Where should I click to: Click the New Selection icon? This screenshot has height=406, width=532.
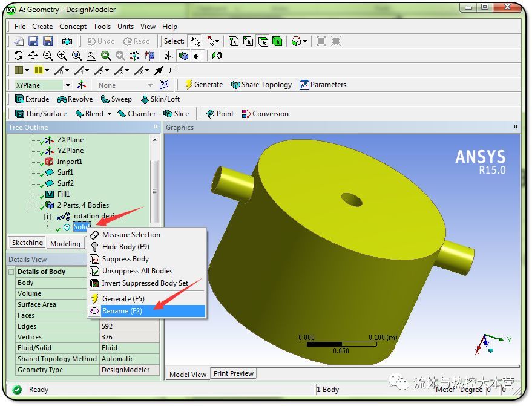(195, 41)
